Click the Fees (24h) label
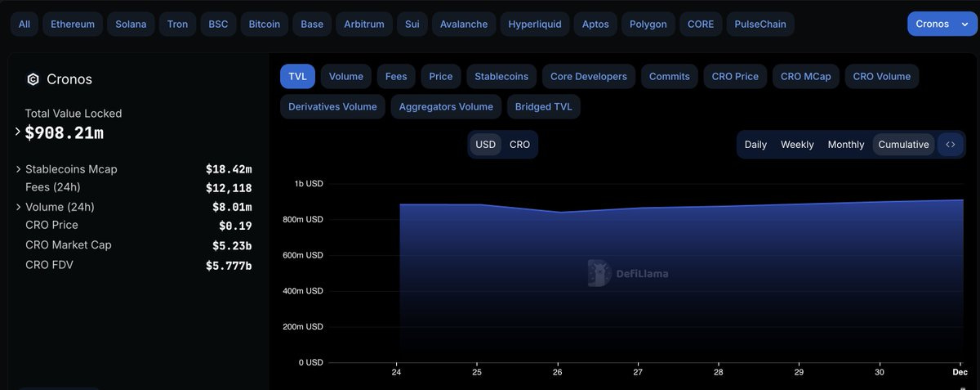980x390 pixels. (53, 187)
